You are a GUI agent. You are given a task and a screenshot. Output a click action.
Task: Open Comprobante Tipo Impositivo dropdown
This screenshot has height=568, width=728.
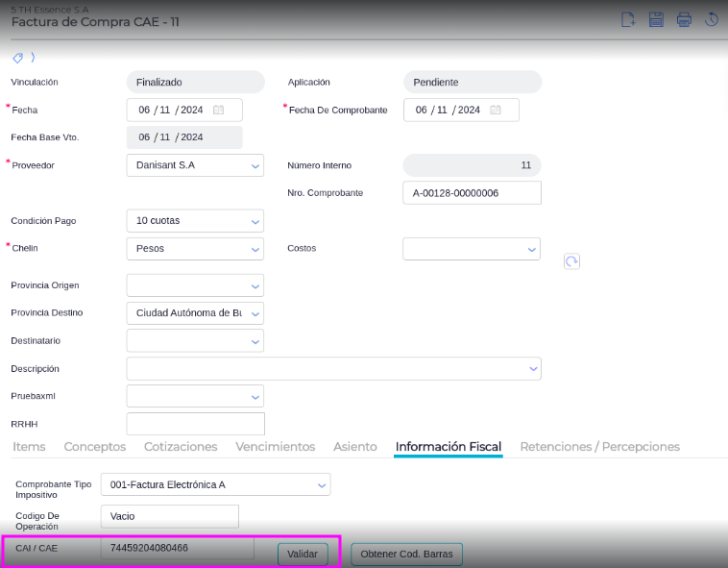[323, 485]
